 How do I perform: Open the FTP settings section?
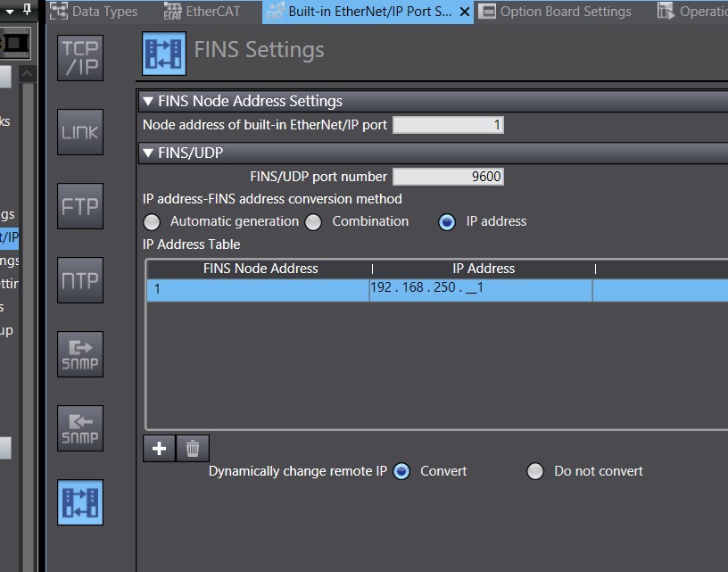pyautogui.click(x=80, y=206)
